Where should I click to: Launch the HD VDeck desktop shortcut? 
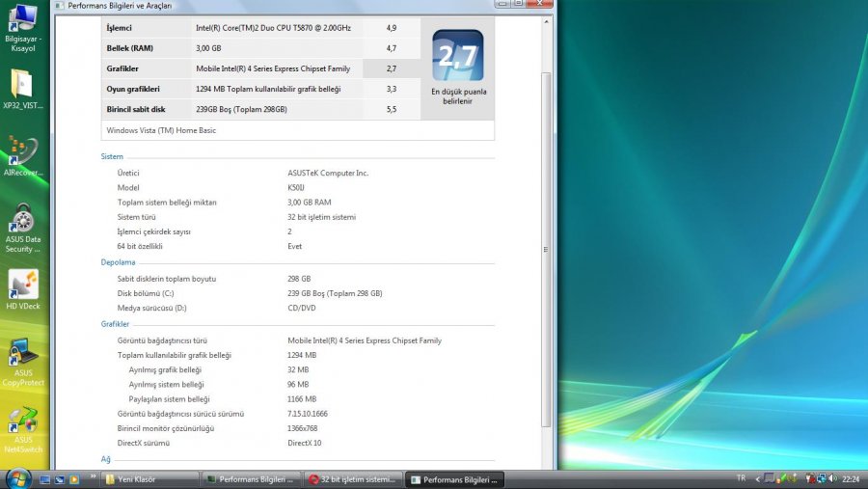21,286
